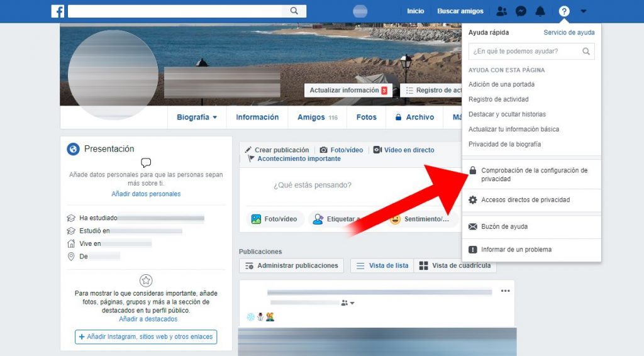Open the notifications bell icon
644x356 pixels.
click(x=540, y=11)
